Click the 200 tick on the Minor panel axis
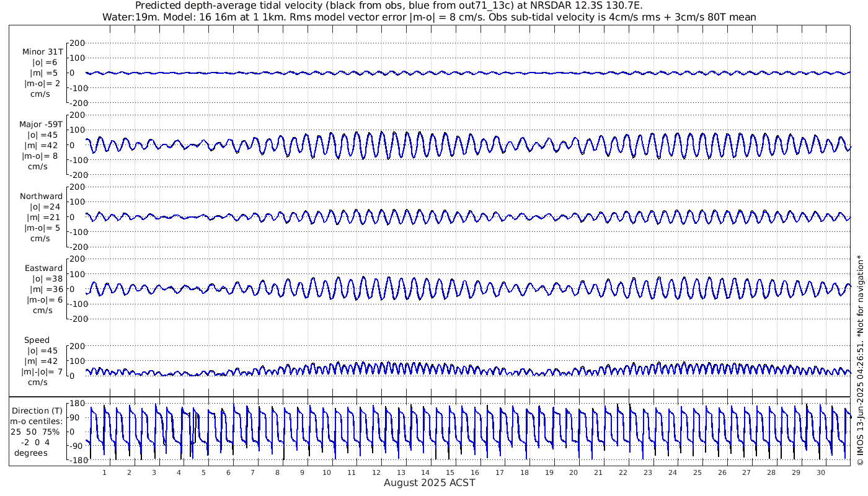 (77, 43)
